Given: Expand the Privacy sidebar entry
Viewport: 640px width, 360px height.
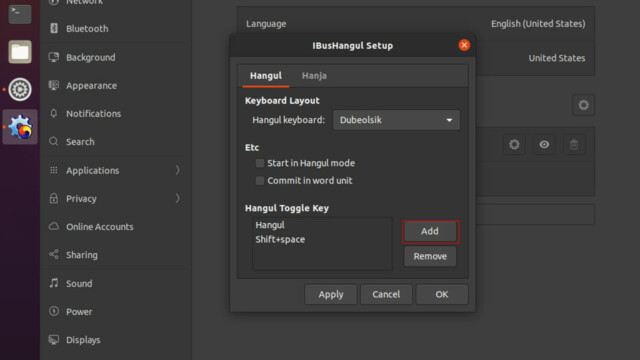Looking at the screenshot, I should (x=116, y=198).
